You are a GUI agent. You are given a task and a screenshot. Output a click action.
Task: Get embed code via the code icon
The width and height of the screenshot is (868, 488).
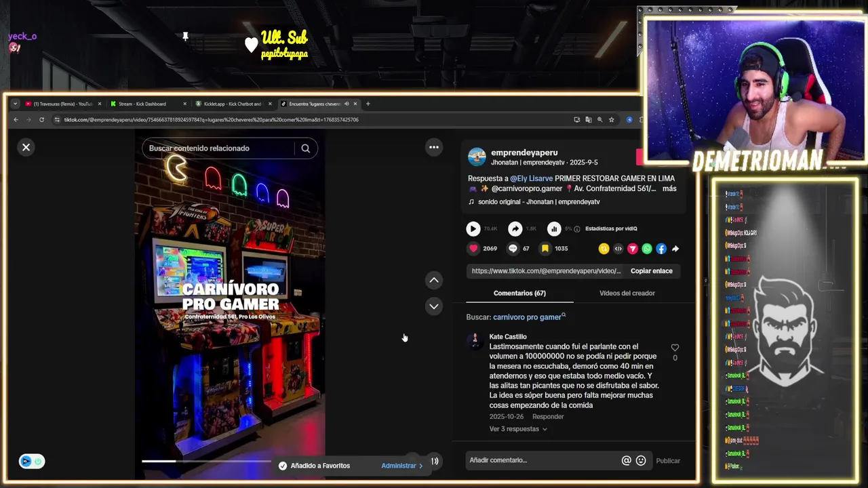[618, 249]
